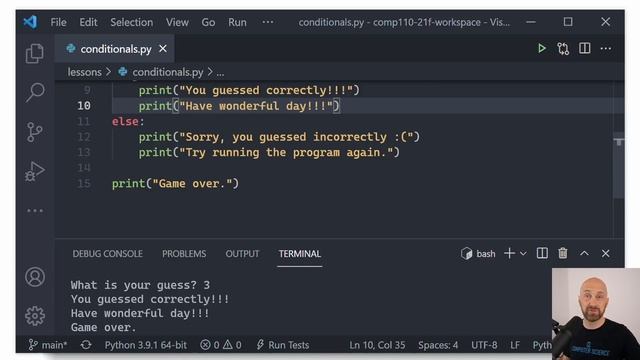640x360 pixels.
Task: Show hidden menu bar items
Action: pos(268,22)
